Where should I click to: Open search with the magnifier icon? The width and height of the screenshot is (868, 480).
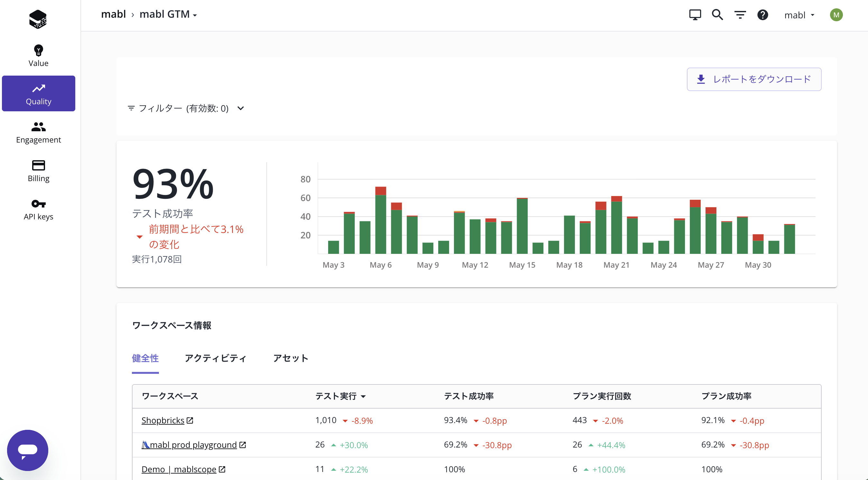[717, 15]
